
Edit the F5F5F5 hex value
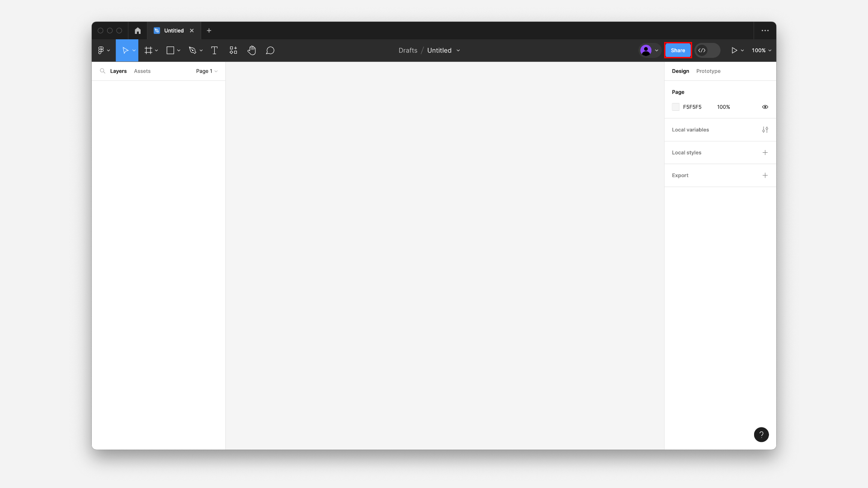click(x=692, y=107)
